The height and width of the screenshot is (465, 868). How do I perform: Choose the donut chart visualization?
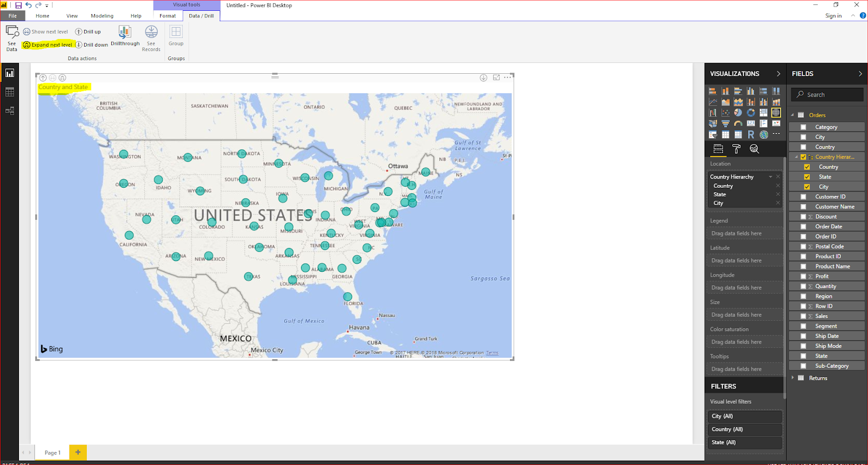[751, 113]
